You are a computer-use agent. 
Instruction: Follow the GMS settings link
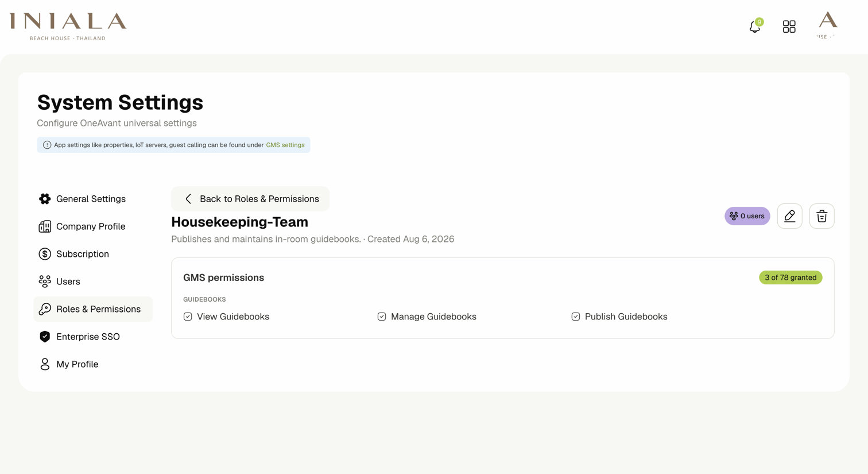tap(285, 145)
